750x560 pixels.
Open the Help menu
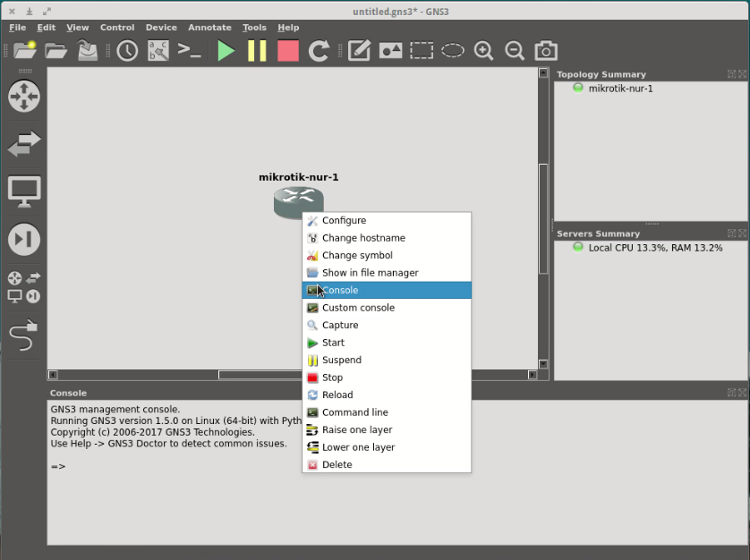coord(288,27)
